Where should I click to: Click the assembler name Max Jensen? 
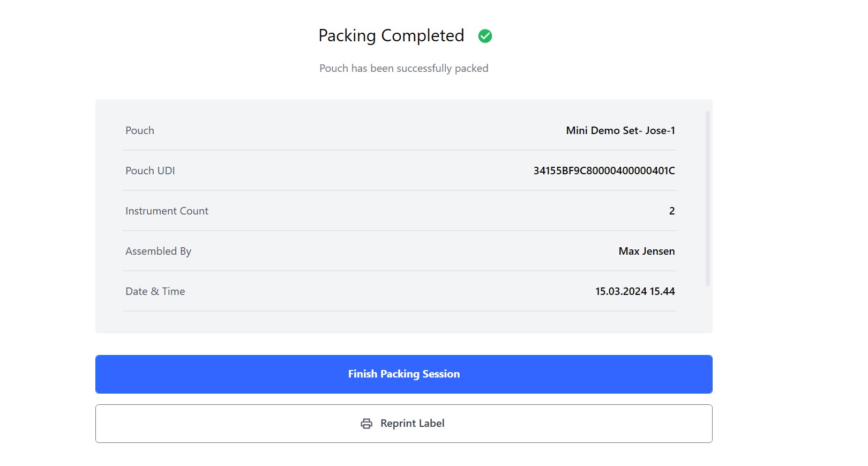pyautogui.click(x=647, y=251)
